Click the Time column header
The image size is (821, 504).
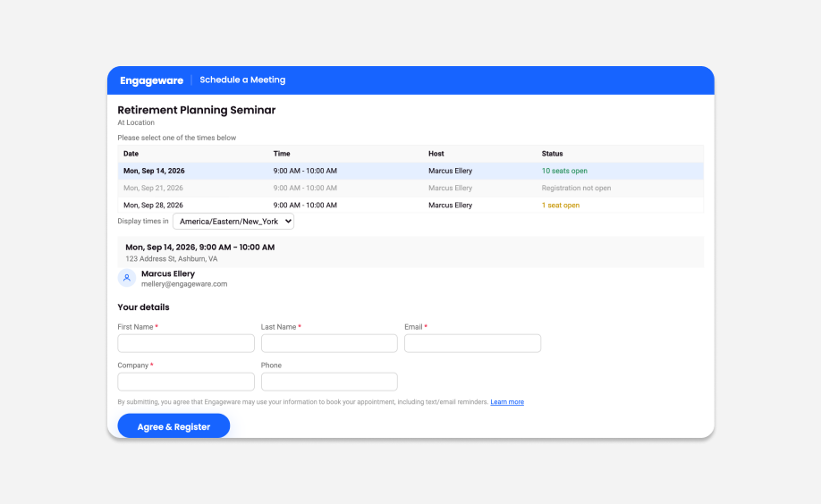[x=282, y=154]
